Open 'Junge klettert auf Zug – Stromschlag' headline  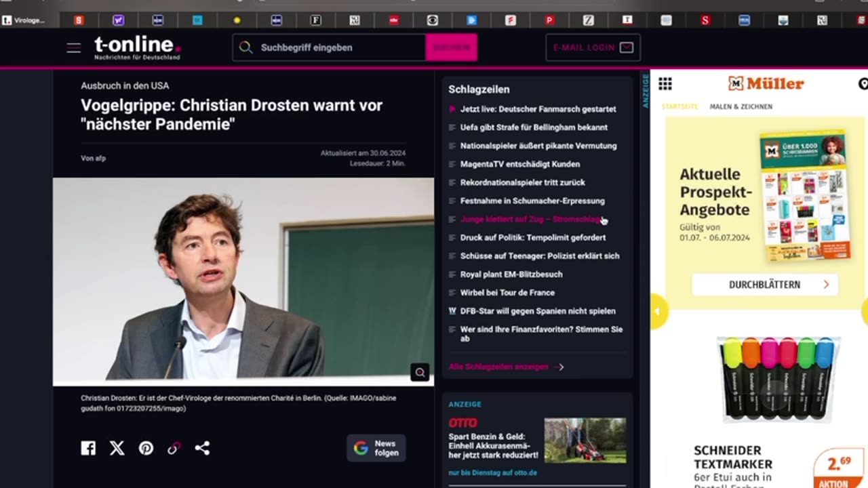tap(531, 219)
